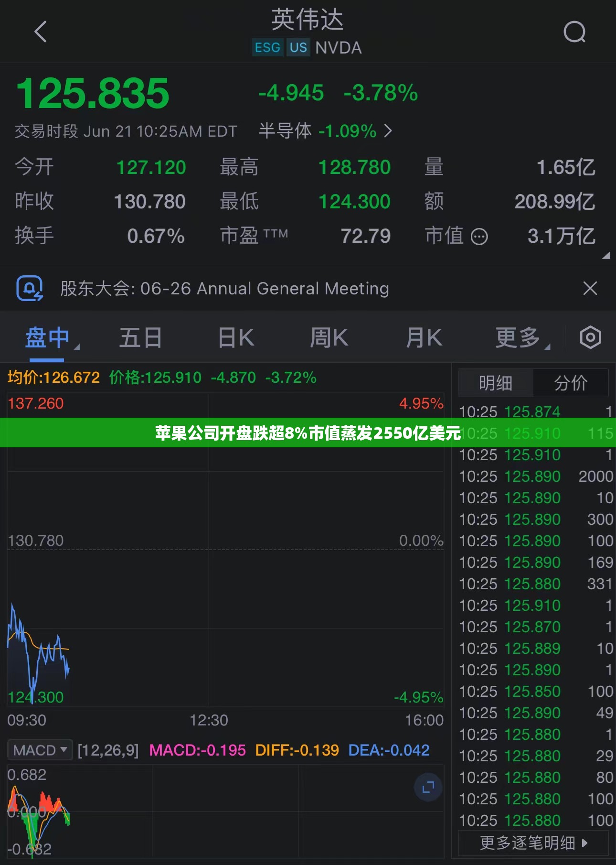Tap the DEA:-0.042 indicator value
616x865 pixels.
(389, 750)
